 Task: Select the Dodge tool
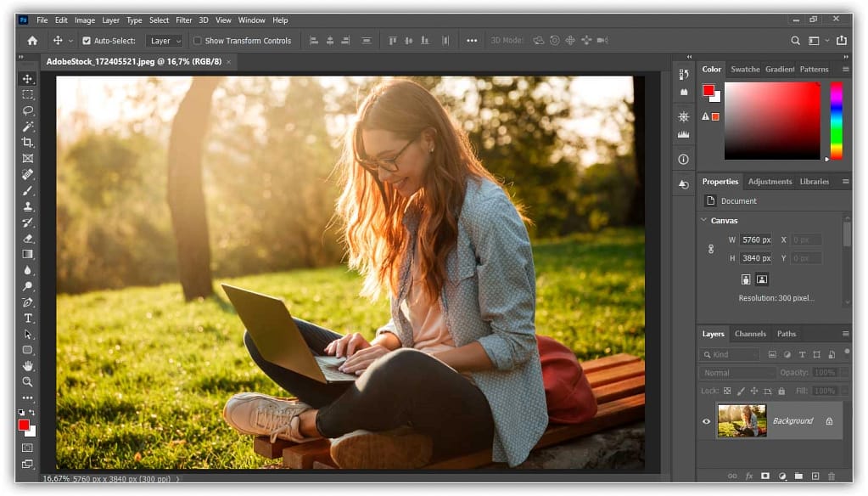27,286
